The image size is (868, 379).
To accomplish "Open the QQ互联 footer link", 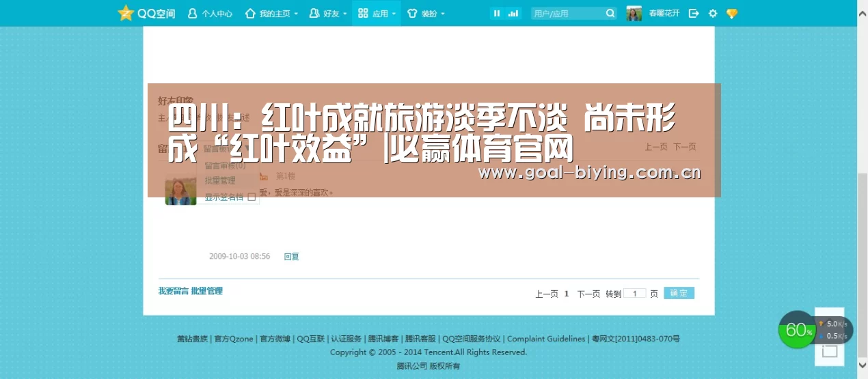I will click(310, 339).
